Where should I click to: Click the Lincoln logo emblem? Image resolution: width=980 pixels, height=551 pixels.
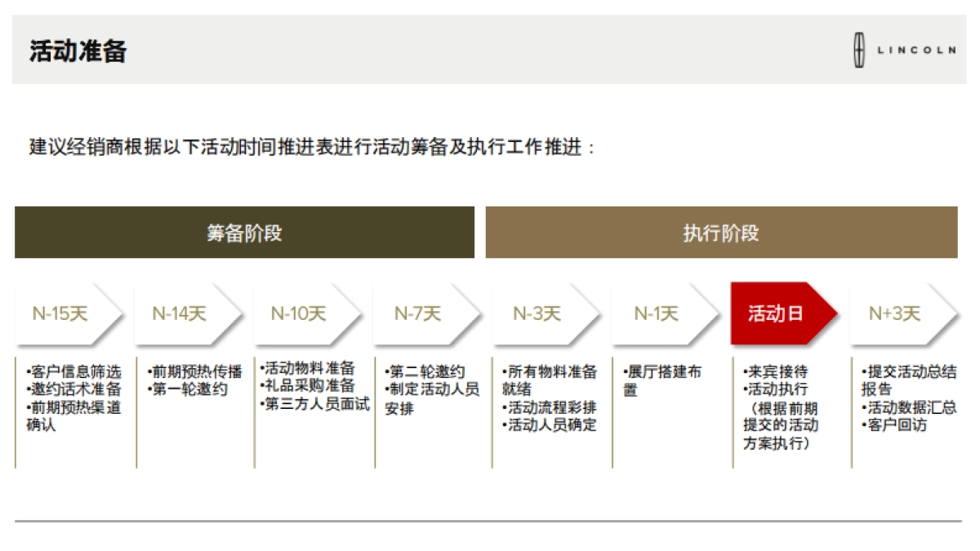point(859,49)
